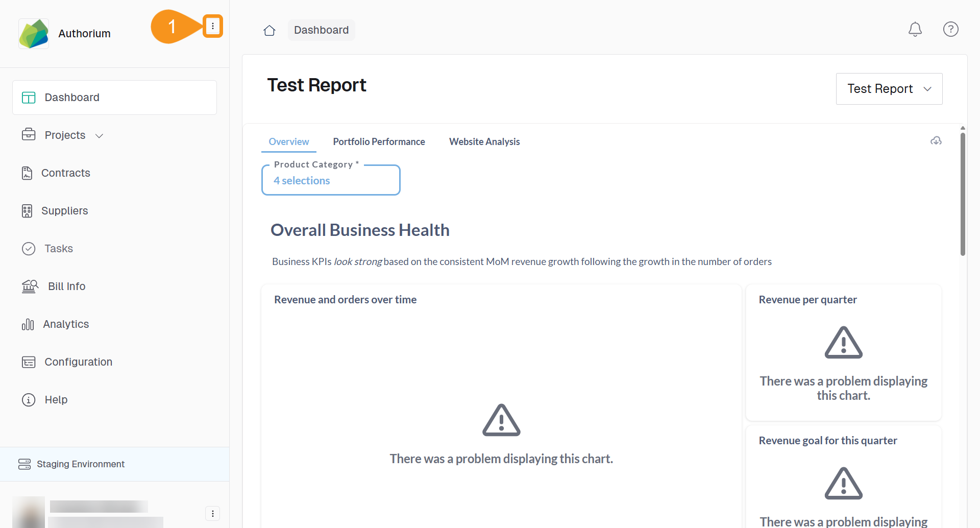Open the Suppliers page

pos(64,211)
